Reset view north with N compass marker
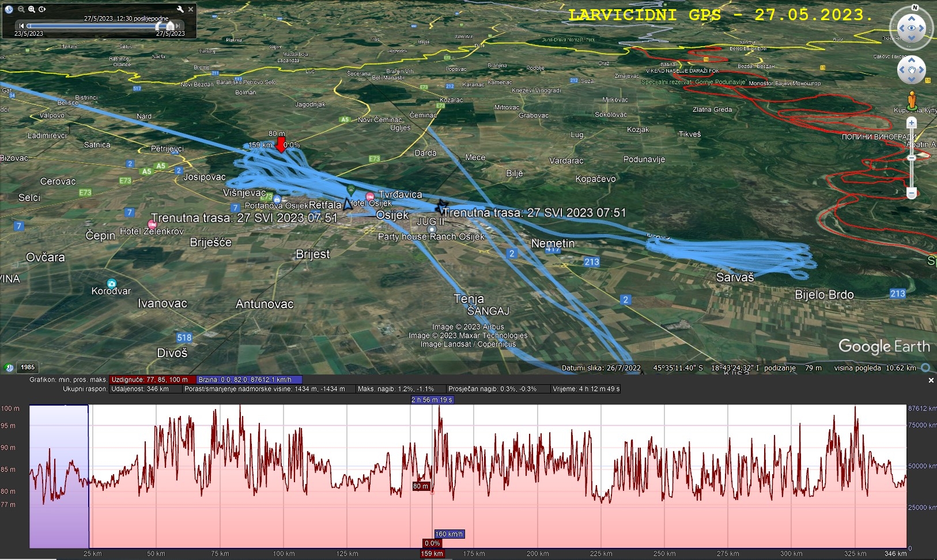Image resolution: width=937 pixels, height=560 pixels. click(915, 8)
